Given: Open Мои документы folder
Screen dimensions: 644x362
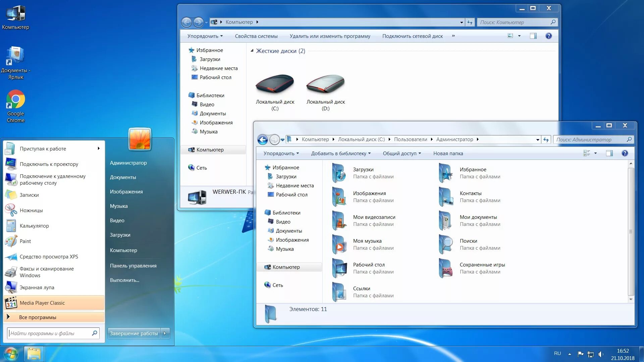Looking at the screenshot, I should tap(478, 220).
